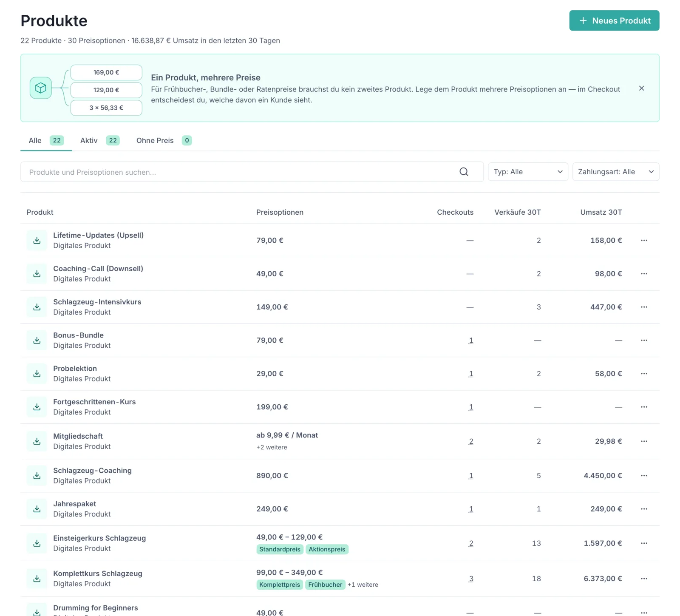Click the Standardpreis price tag

click(x=280, y=549)
